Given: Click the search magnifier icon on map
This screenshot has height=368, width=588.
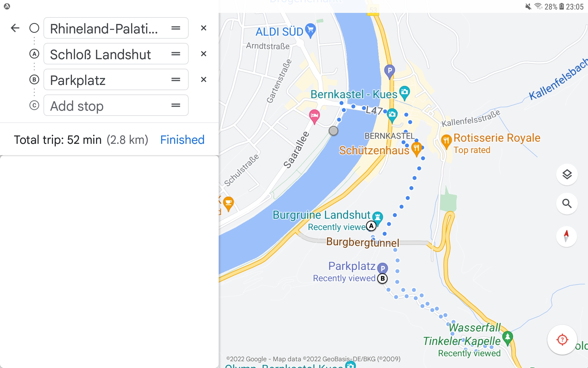Looking at the screenshot, I should (567, 203).
